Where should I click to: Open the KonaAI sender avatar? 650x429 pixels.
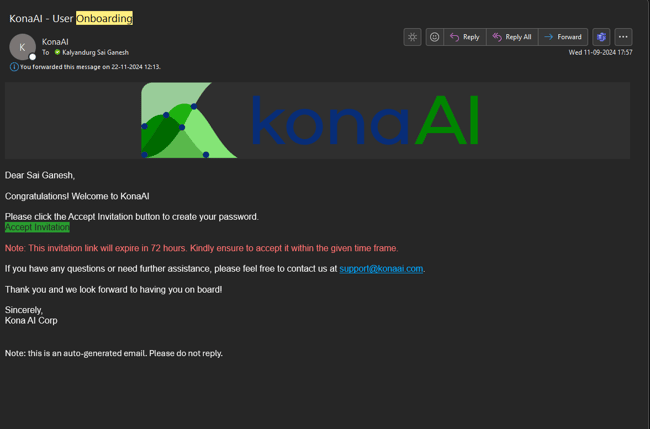(22, 47)
